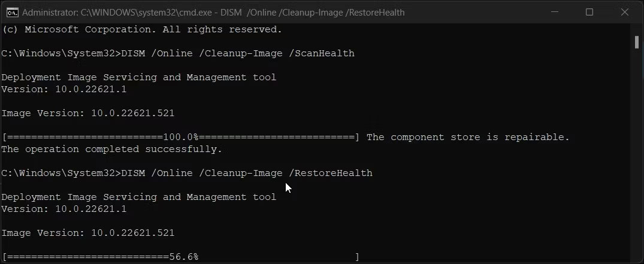Minimize the Command Prompt window
The image size is (644, 264).
(557, 12)
